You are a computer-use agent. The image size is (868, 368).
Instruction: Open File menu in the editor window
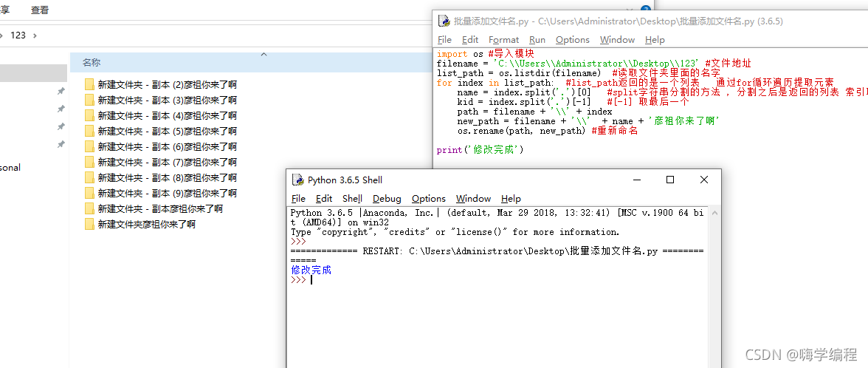point(444,40)
